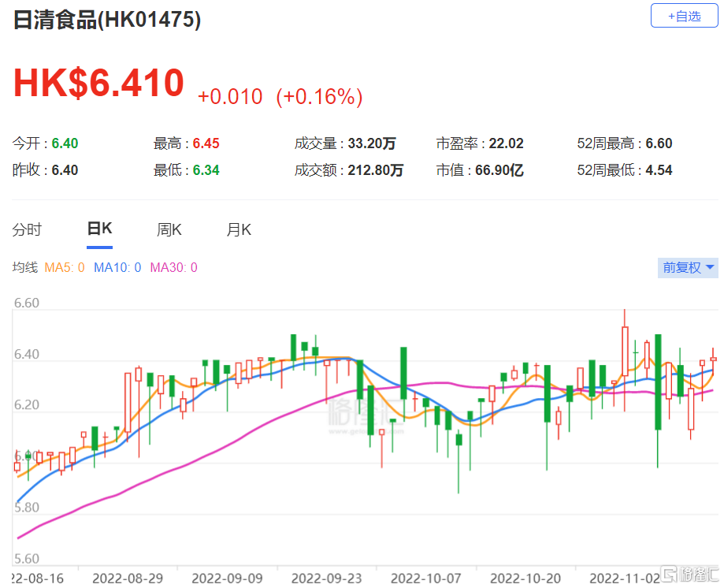
Task: Click the 昨收 previous close 6.40
Action: point(65,170)
